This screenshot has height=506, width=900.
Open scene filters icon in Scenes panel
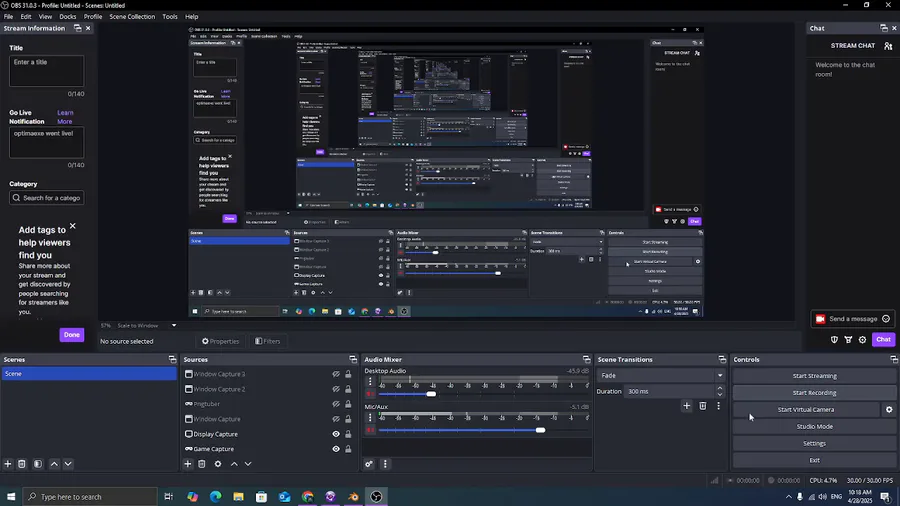click(x=38, y=464)
